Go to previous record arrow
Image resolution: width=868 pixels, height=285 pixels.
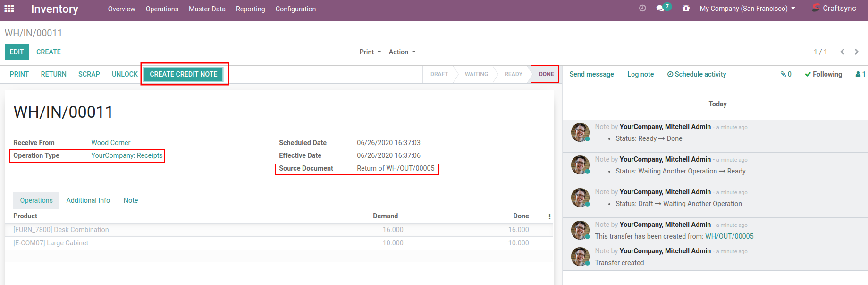(842, 52)
